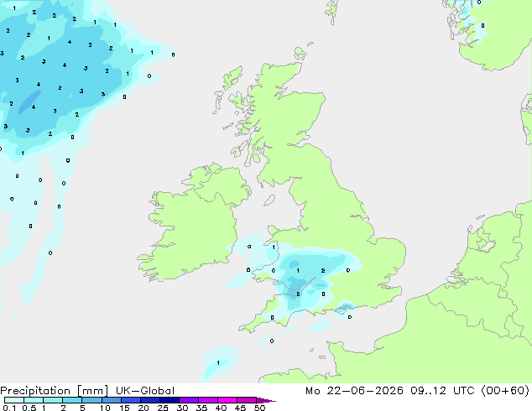
Task: Click the '0.1' legend scale label
Action: coord(10,408)
